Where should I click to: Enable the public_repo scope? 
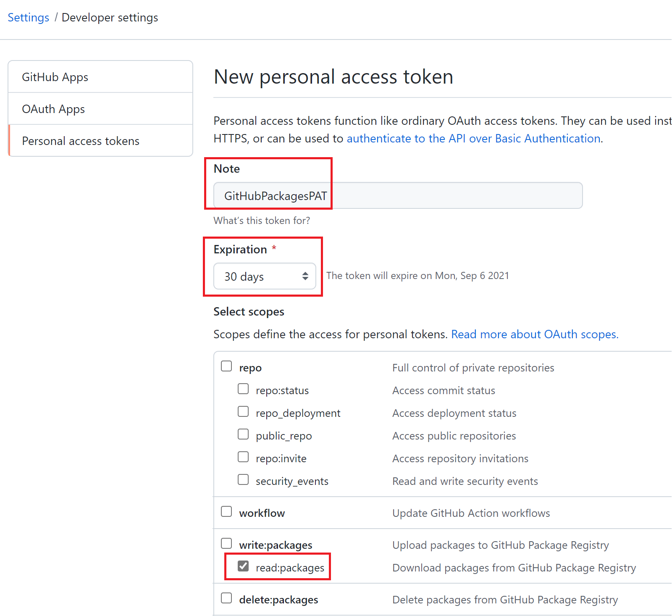coord(243,434)
